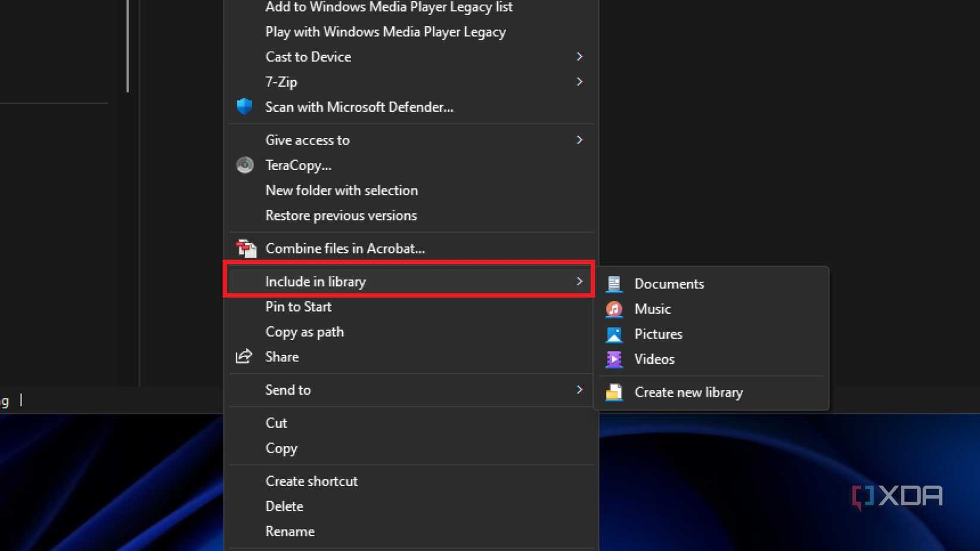Viewport: 980px width, 551px height.
Task: Open Give access to entry
Action: tap(412, 140)
